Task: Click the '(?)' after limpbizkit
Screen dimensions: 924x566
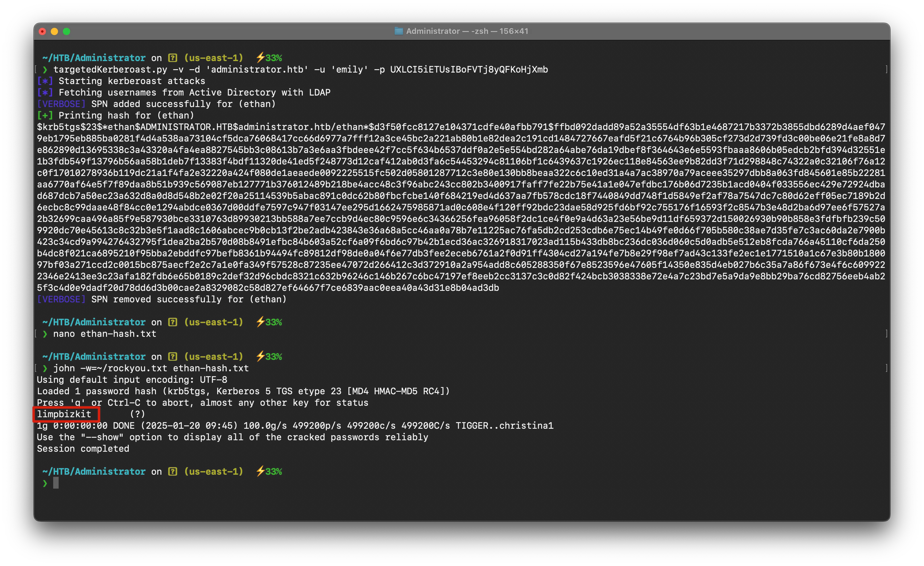Action: tap(137, 414)
